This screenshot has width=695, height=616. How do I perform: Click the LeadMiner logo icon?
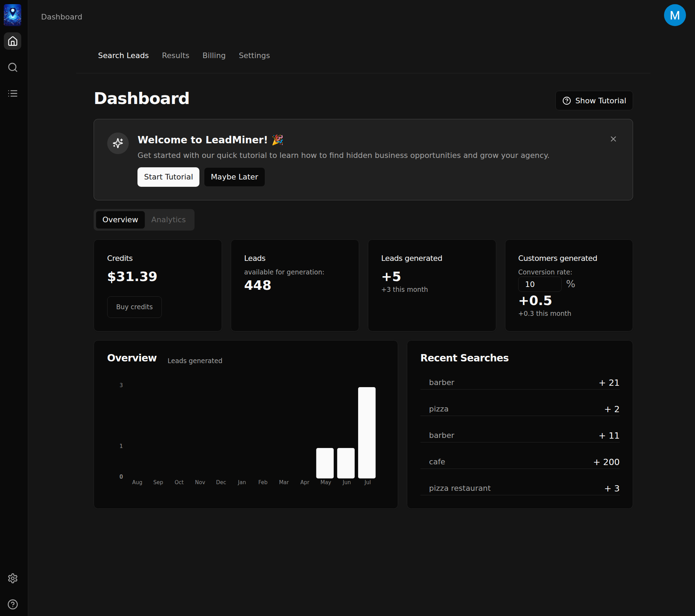pos(13,15)
